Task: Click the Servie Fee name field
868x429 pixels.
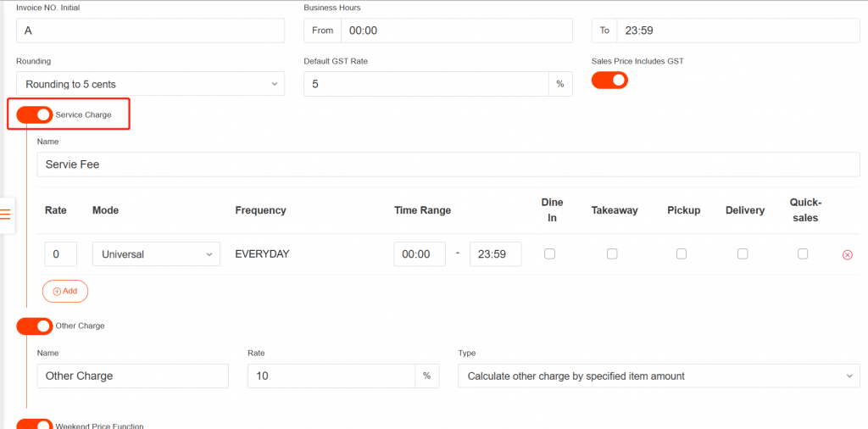Action: [448, 164]
